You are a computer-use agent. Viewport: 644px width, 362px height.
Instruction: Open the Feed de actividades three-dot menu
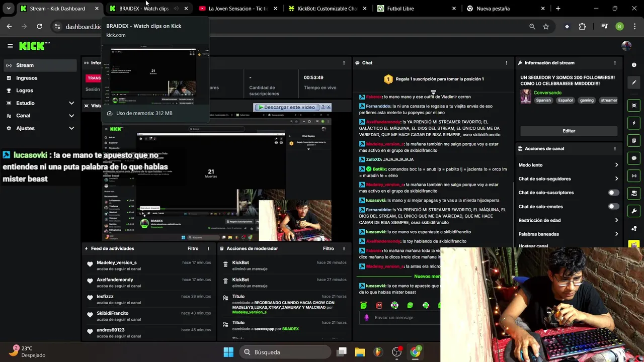pyautogui.click(x=208, y=248)
